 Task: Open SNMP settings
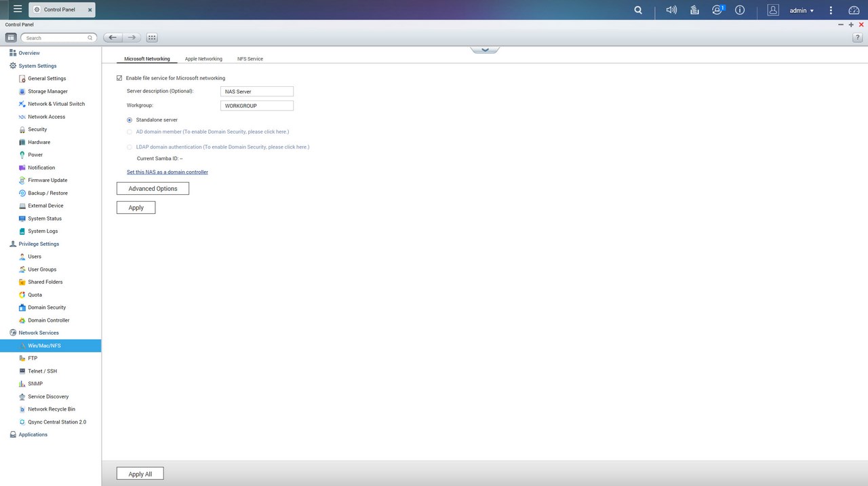click(x=35, y=384)
